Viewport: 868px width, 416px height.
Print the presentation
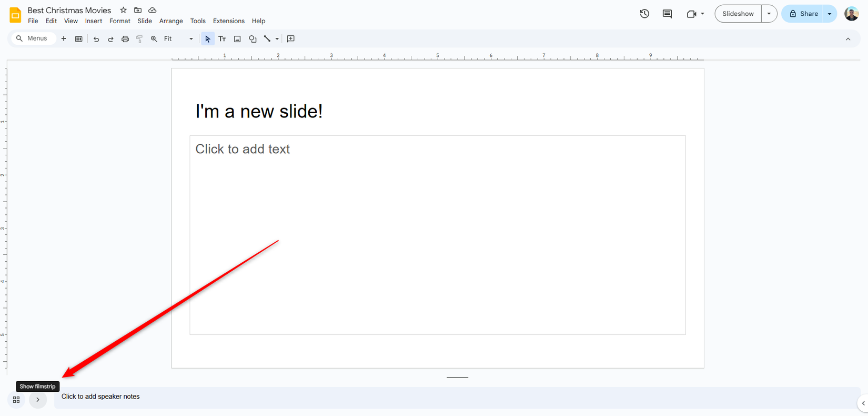(x=125, y=38)
